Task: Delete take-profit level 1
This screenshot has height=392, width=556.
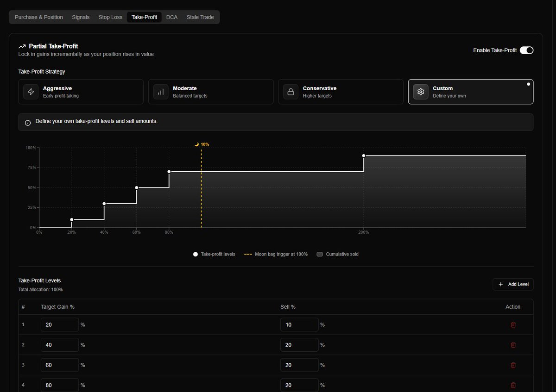Action: tap(513, 325)
